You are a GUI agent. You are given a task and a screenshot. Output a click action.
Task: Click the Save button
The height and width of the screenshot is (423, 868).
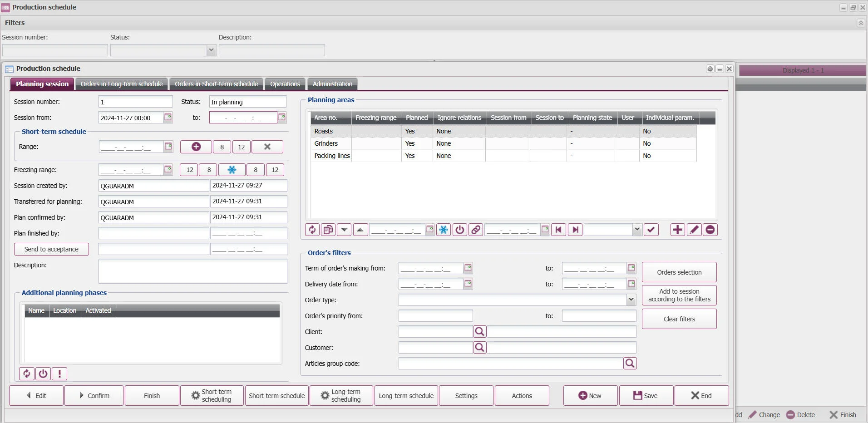pyautogui.click(x=646, y=395)
